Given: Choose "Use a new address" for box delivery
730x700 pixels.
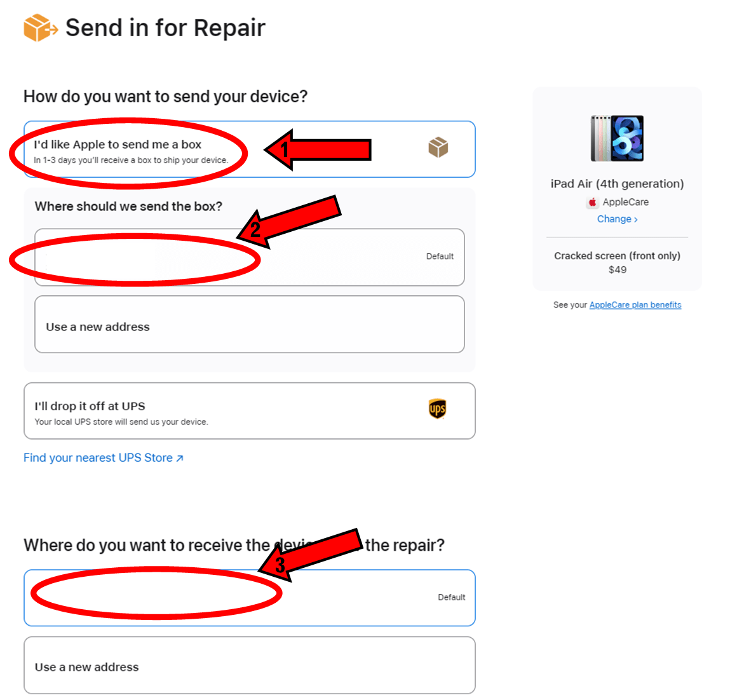Looking at the screenshot, I should (x=250, y=325).
